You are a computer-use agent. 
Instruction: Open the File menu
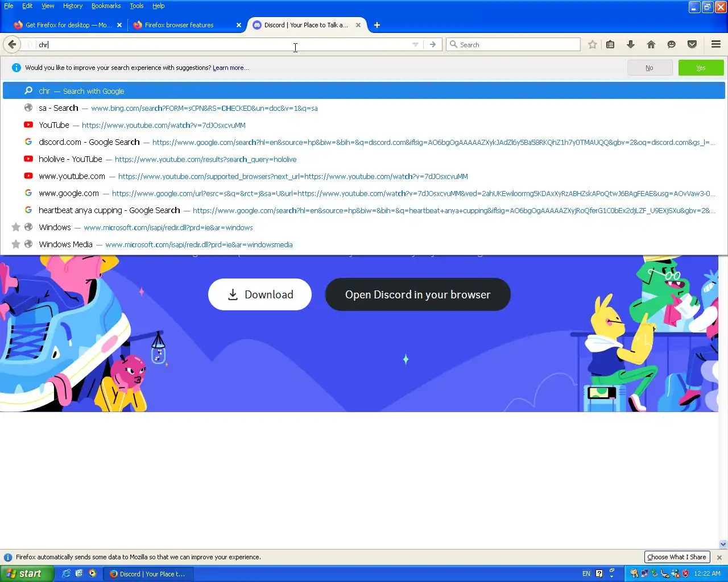[9, 6]
